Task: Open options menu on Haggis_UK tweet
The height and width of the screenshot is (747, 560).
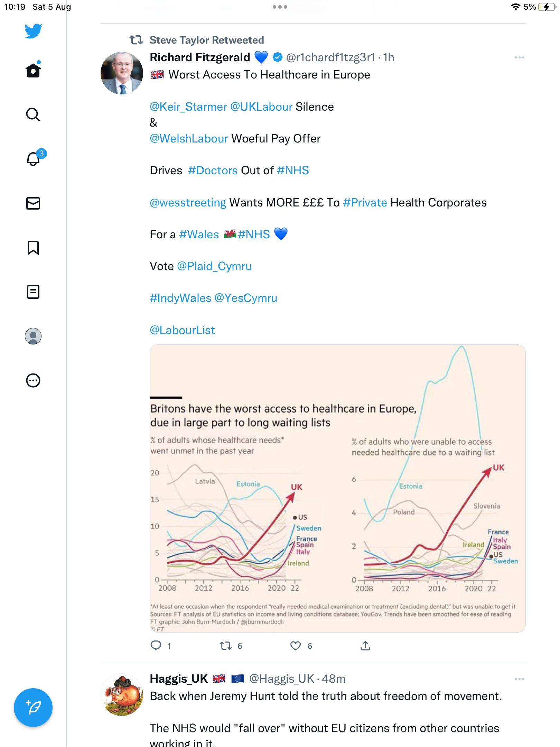Action: pyautogui.click(x=519, y=679)
